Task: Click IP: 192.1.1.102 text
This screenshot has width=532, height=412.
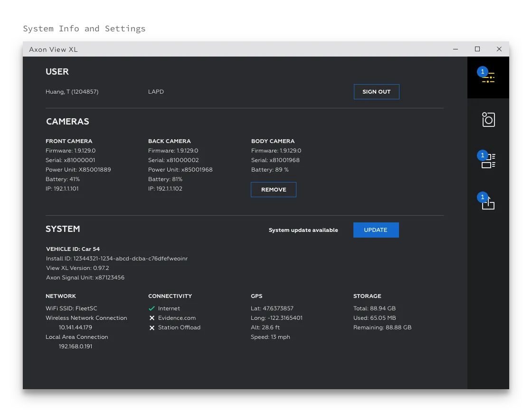Action: (x=165, y=188)
